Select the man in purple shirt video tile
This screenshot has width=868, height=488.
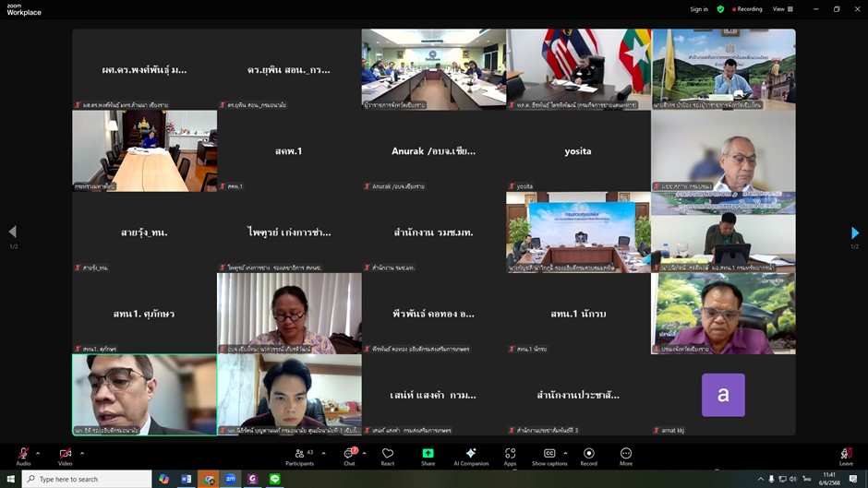[x=724, y=313]
